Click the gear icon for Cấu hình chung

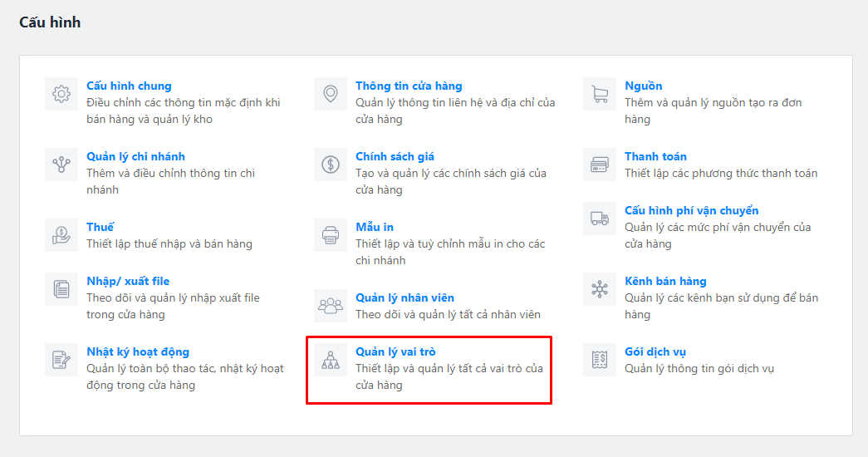61,94
